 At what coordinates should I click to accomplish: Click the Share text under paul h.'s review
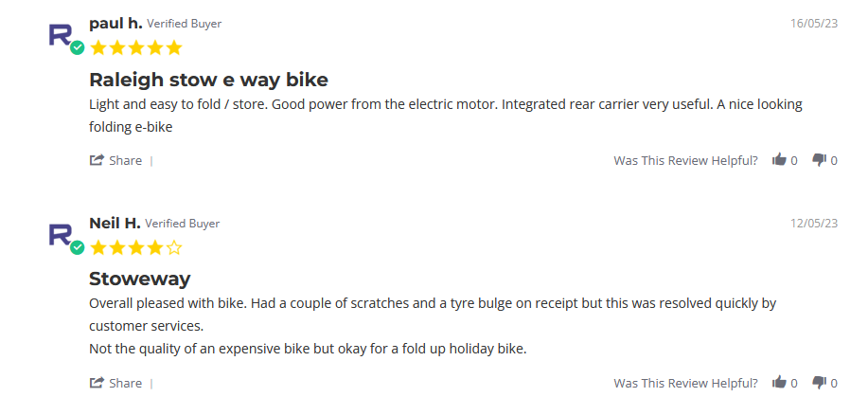pyautogui.click(x=125, y=161)
